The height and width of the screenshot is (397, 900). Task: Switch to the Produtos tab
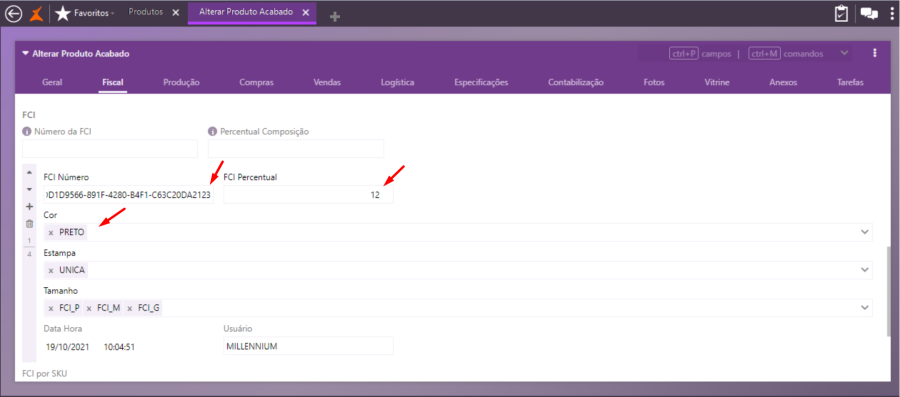click(145, 12)
